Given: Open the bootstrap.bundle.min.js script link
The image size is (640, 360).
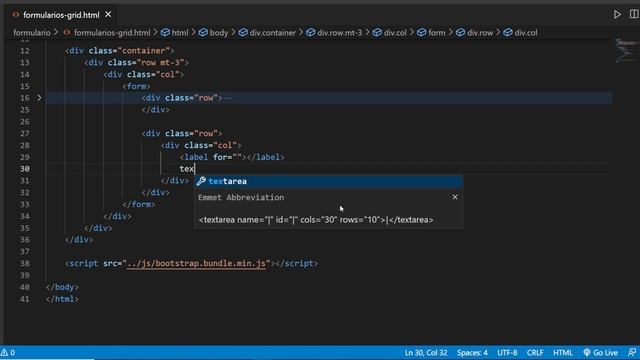Looking at the screenshot, I should 196,264.
